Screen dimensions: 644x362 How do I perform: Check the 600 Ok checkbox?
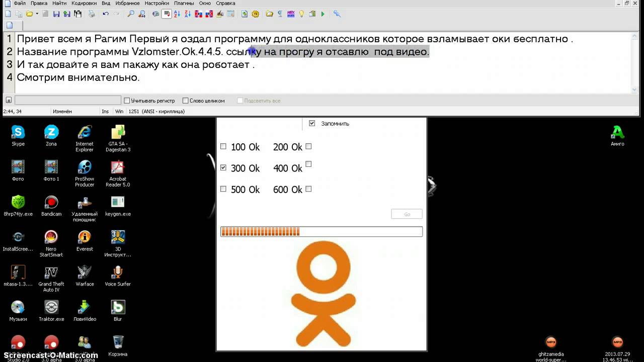tap(308, 189)
